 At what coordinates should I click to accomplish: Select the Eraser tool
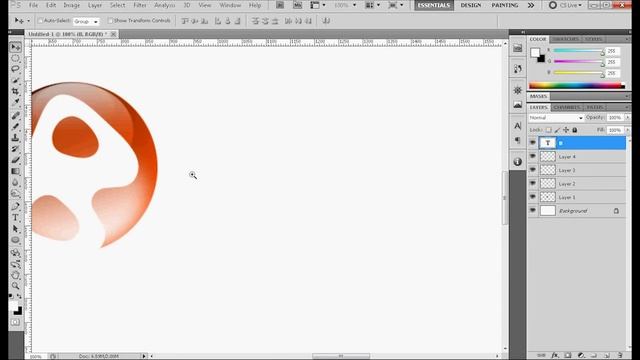[x=16, y=160]
